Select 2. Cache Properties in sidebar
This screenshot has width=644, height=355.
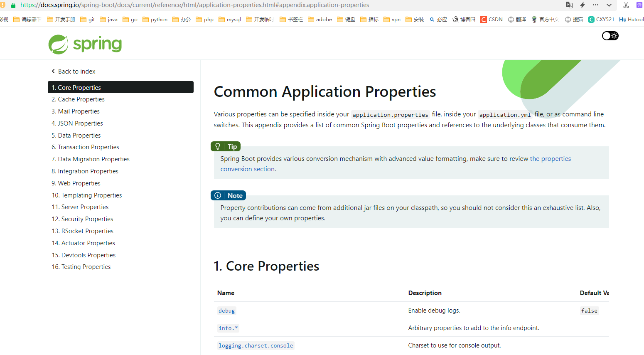coord(78,99)
